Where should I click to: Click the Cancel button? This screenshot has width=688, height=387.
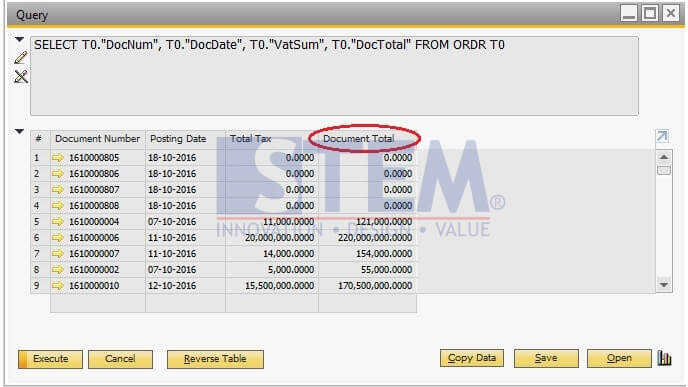coord(120,359)
